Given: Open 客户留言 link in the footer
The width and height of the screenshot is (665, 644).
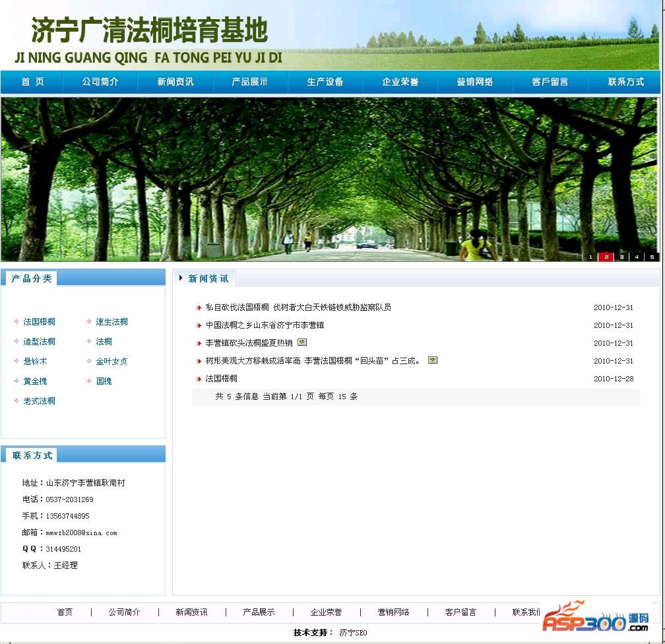Looking at the screenshot, I should click(460, 612).
